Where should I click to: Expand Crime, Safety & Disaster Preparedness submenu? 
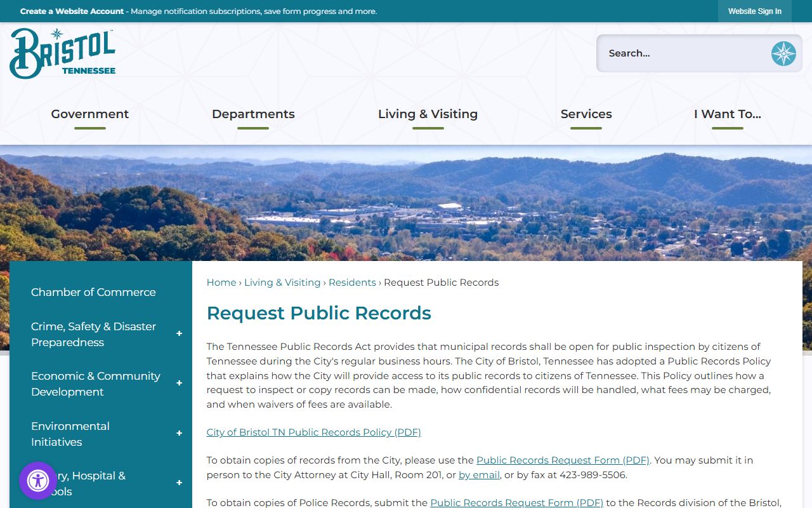(x=179, y=334)
